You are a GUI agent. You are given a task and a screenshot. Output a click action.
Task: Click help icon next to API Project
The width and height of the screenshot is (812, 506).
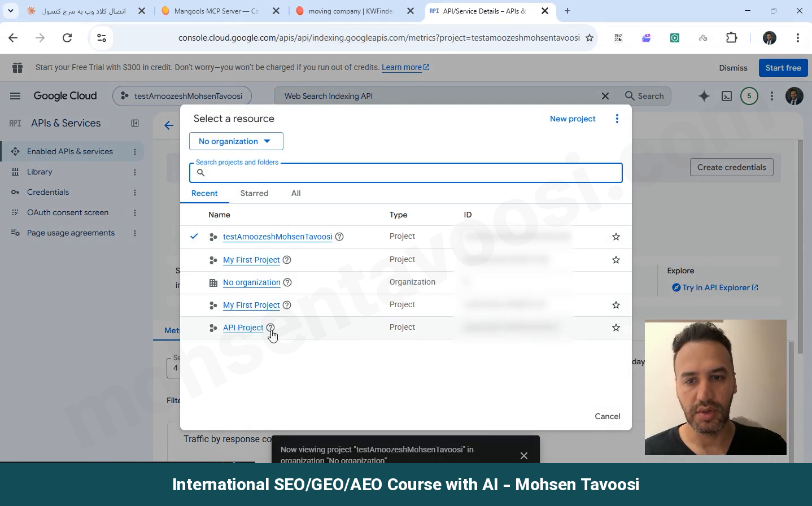[270, 328]
